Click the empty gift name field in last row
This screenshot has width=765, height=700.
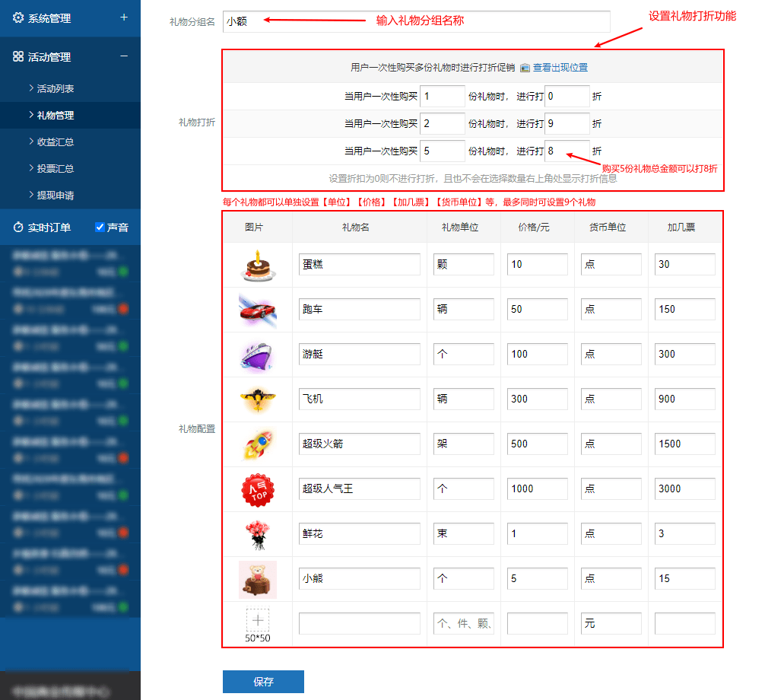[x=360, y=623]
